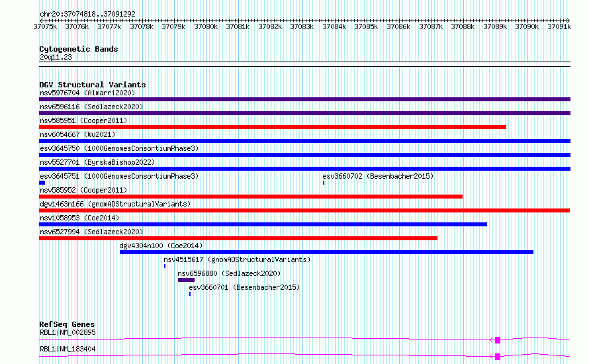Open esv3645750 (1000GenomesConsortiumPhase3) label
589x364 pixels.
(119, 148)
